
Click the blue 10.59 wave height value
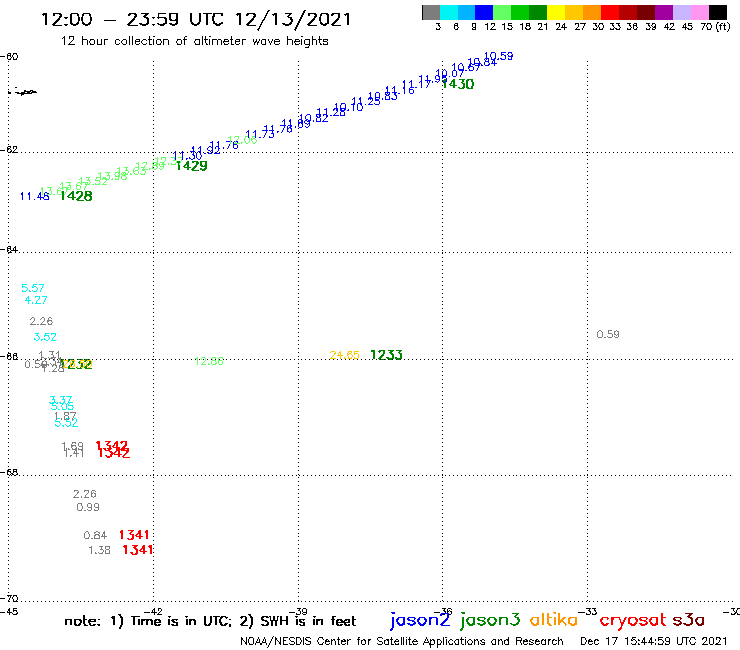pyautogui.click(x=498, y=56)
